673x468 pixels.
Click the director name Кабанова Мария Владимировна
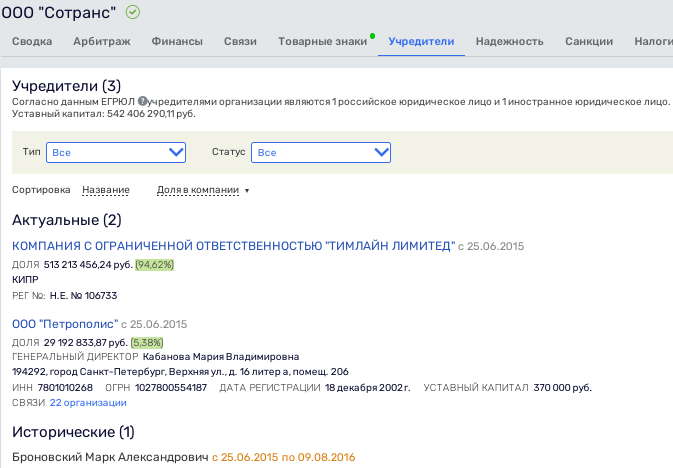coord(221,357)
